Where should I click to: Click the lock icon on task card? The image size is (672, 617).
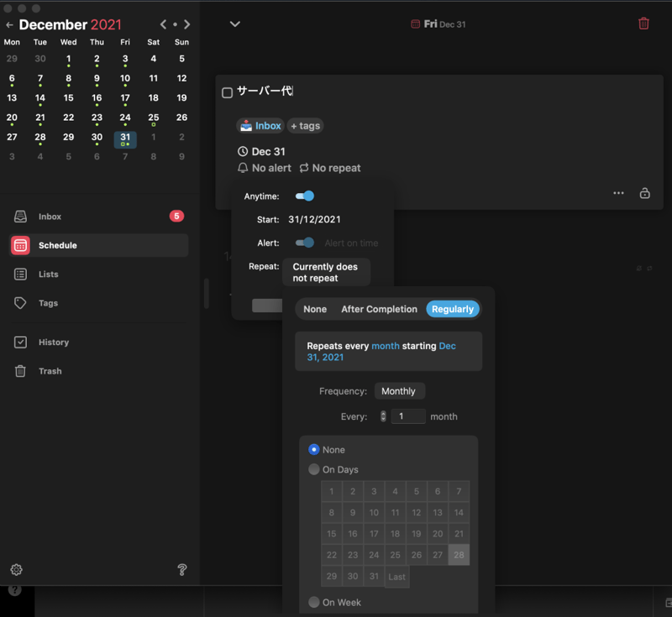644,193
